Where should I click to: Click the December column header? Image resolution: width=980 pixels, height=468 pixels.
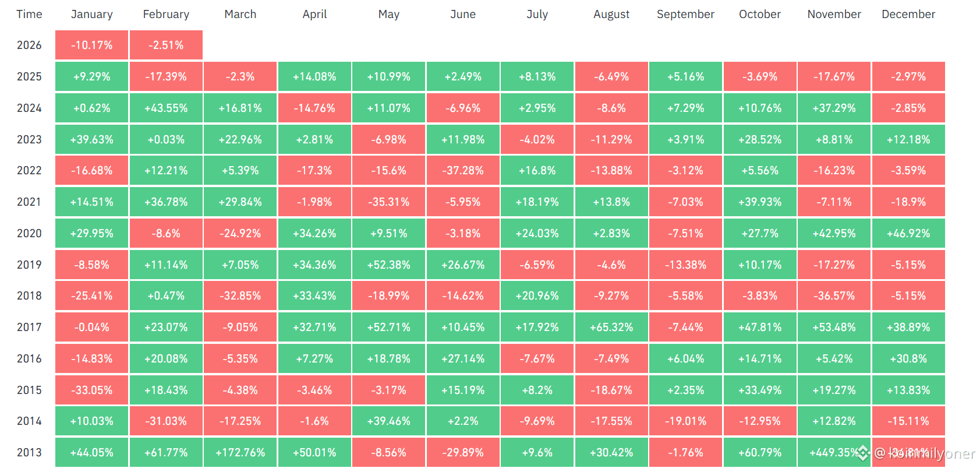[908, 14]
